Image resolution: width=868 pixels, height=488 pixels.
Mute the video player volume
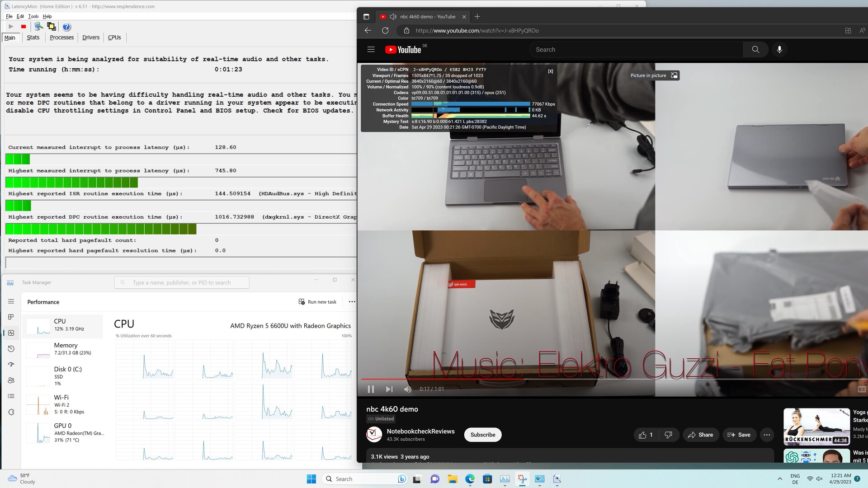[408, 389]
